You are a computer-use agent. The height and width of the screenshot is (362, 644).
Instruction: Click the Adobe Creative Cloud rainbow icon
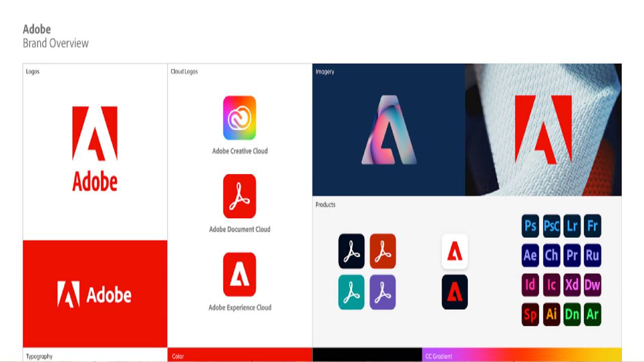pyautogui.click(x=239, y=118)
